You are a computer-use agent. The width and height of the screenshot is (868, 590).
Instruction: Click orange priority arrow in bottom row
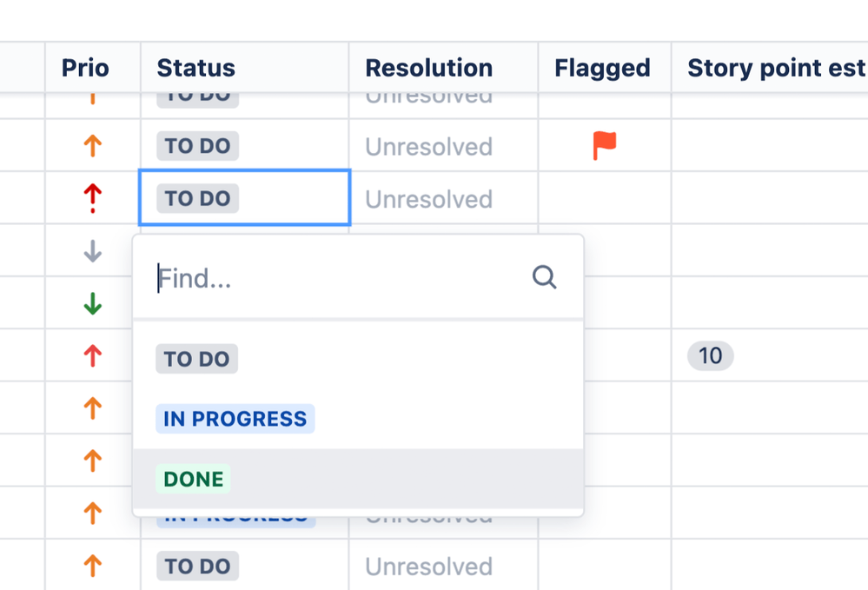tap(93, 567)
